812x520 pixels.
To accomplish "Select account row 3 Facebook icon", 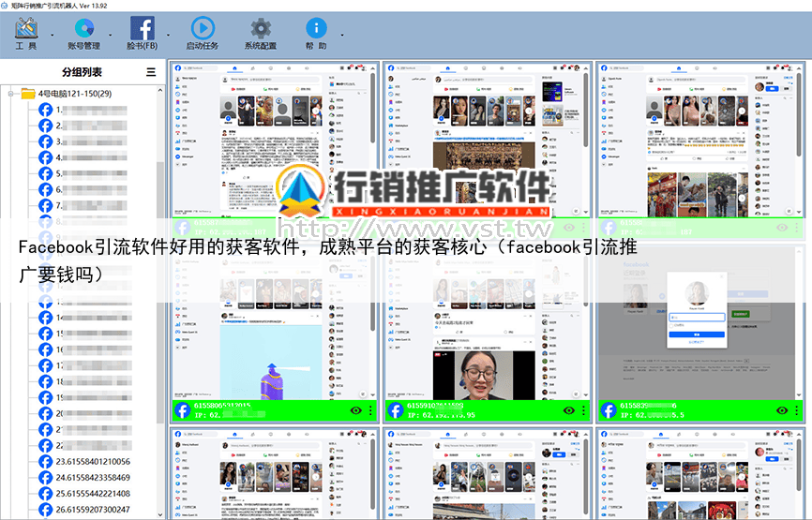I will pos(46,141).
